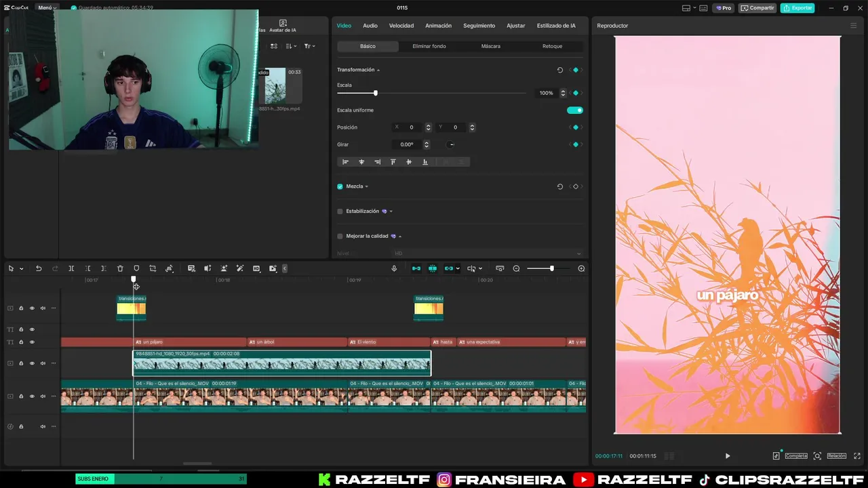Image resolution: width=868 pixels, height=488 pixels.
Task: Play the preview in Reproductor
Action: coord(728,456)
